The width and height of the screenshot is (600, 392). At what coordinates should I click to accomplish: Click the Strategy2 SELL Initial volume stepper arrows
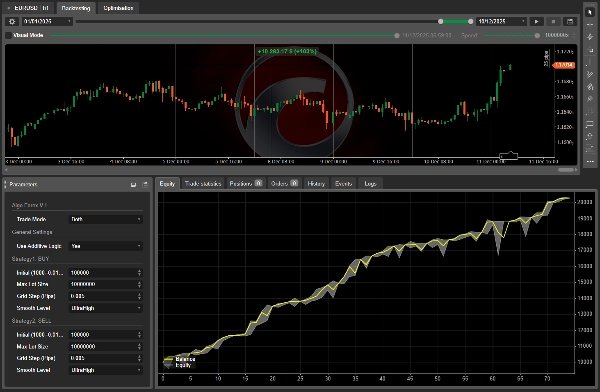click(x=139, y=335)
